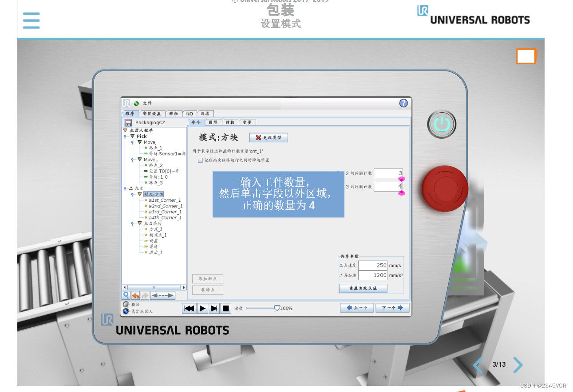
Task: Click the tree scrollbar left arrow
Action: click(x=125, y=287)
